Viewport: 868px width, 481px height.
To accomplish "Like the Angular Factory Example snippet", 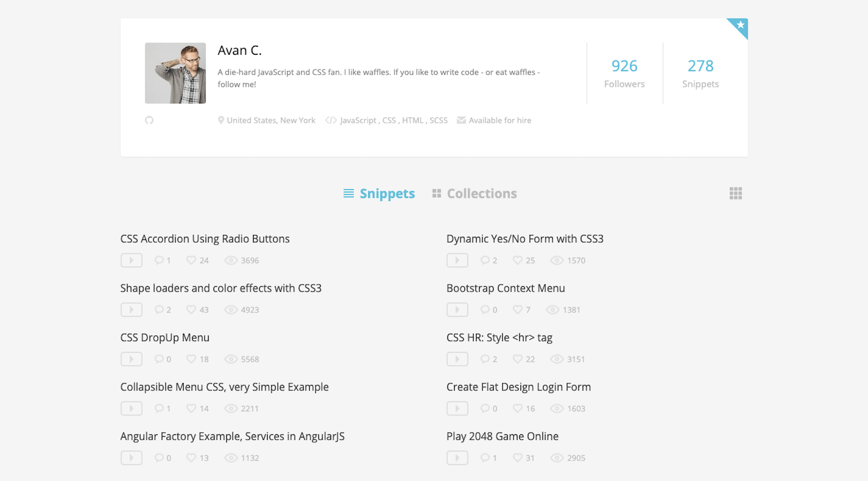I will 191,458.
